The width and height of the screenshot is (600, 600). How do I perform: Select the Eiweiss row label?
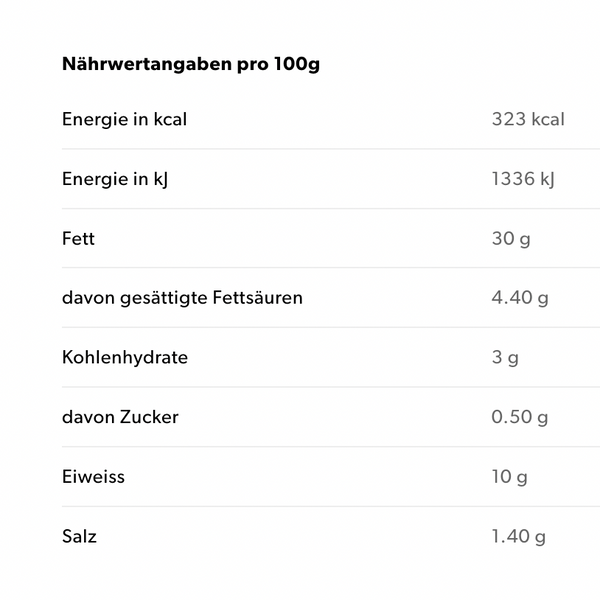click(93, 477)
